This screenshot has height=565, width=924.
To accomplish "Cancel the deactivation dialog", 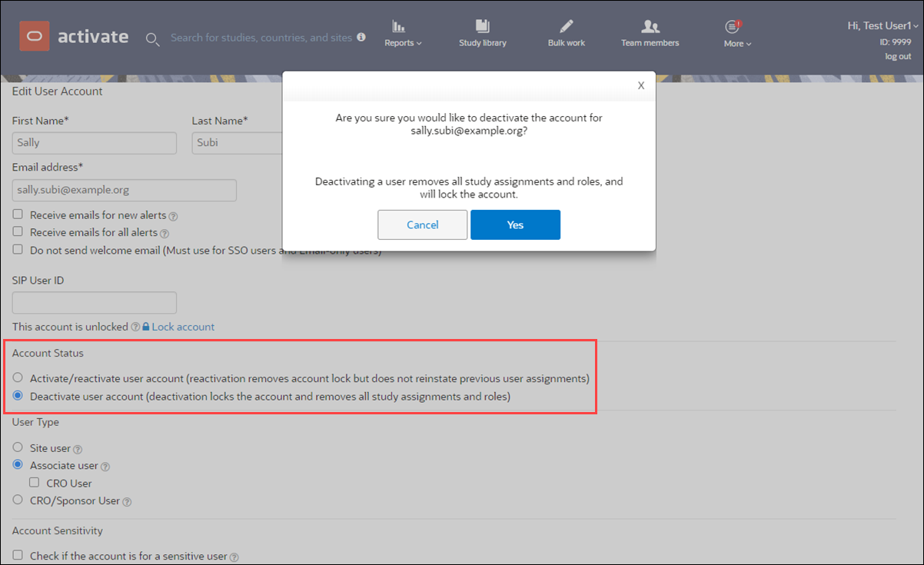I will 423,224.
